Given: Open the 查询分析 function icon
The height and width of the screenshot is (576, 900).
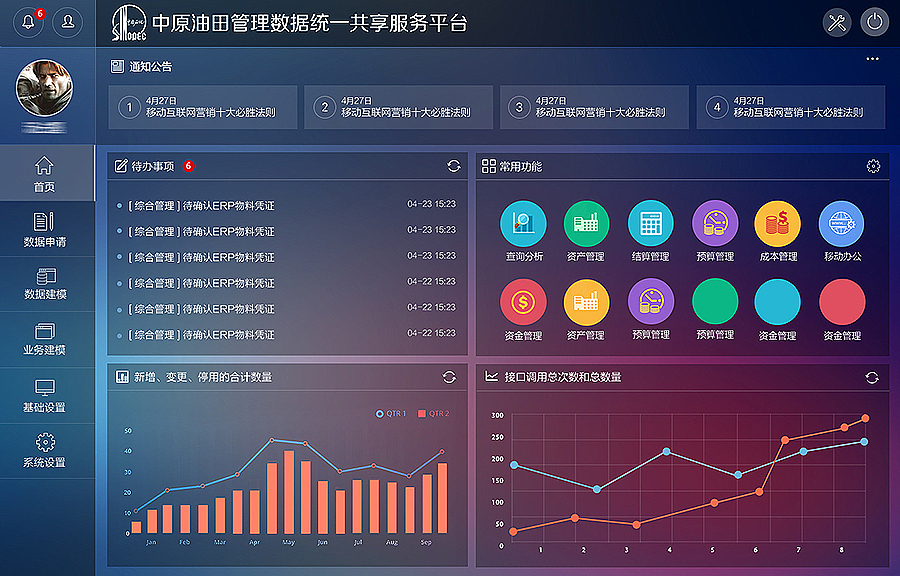Looking at the screenshot, I should point(523,223).
